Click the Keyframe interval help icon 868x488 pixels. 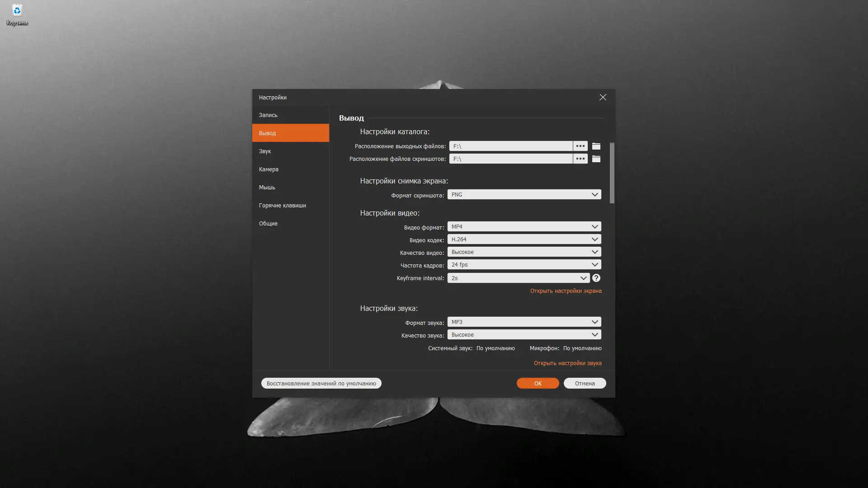click(x=596, y=278)
